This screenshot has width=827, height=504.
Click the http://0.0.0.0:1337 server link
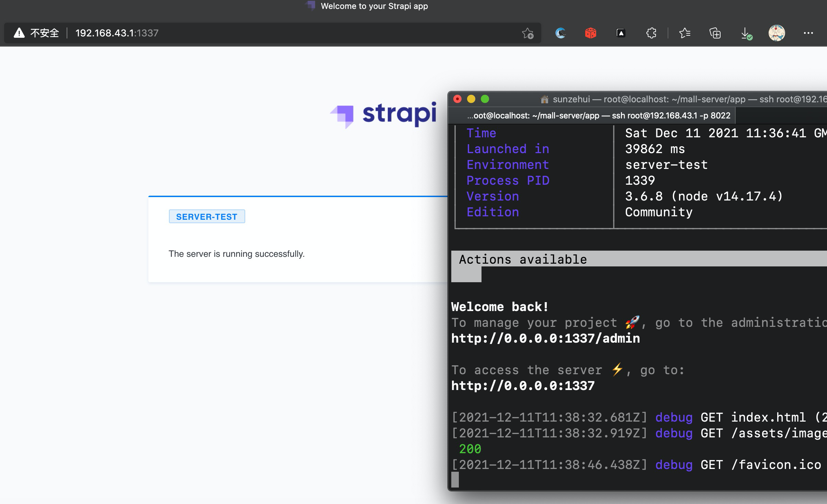pos(523,386)
